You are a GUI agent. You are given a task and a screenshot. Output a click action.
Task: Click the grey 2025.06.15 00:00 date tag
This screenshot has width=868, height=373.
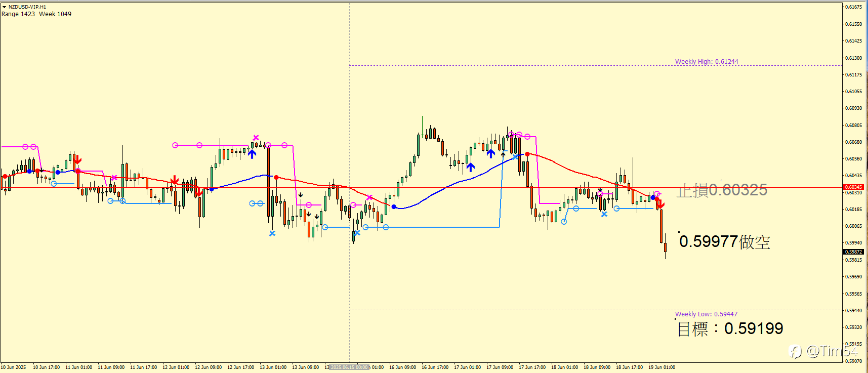349,367
